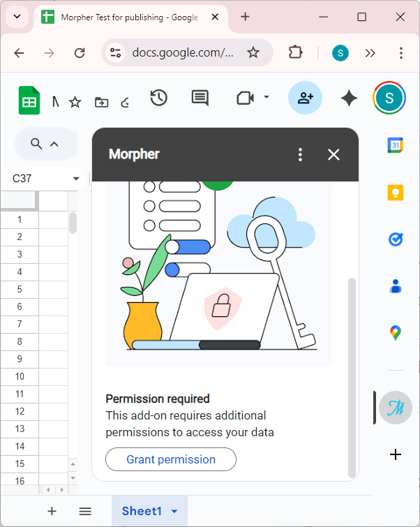Check the cloud document status icon
420x527 pixels.
[x=125, y=102]
